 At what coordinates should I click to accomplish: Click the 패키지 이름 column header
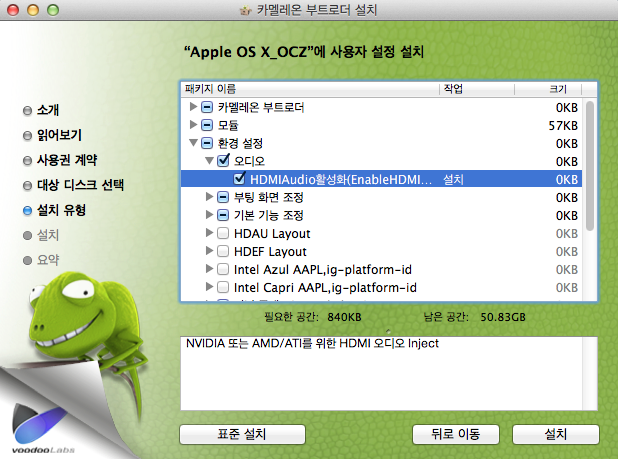point(310,89)
